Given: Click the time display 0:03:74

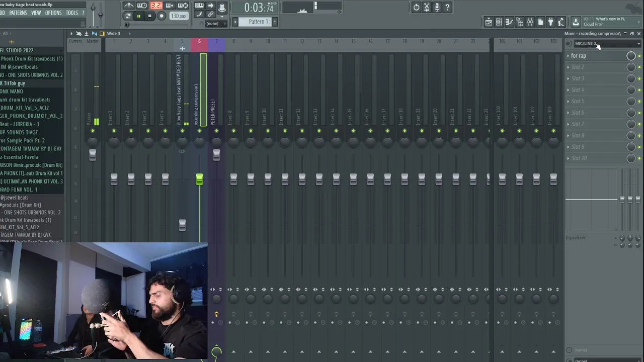Looking at the screenshot, I should click(259, 8).
